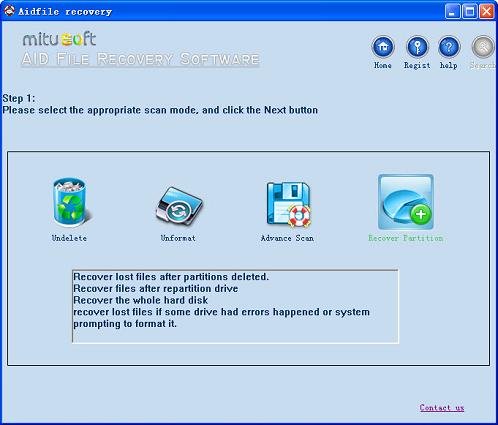
Task: Click the Advance Scan label
Action: pos(287,238)
